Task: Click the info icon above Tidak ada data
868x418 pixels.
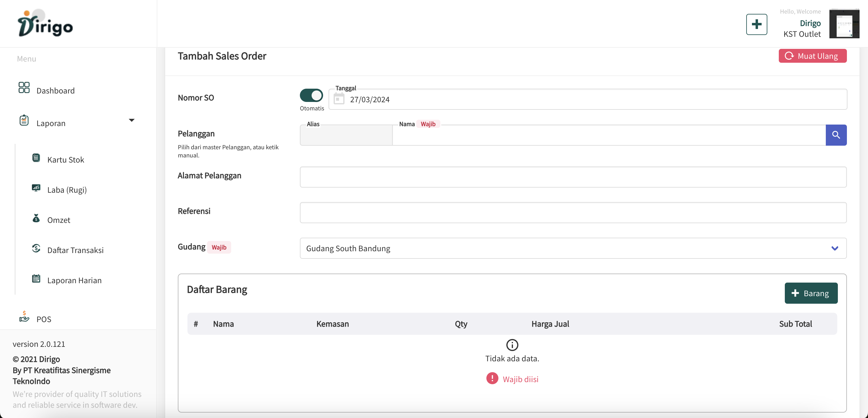Action: [x=512, y=345]
